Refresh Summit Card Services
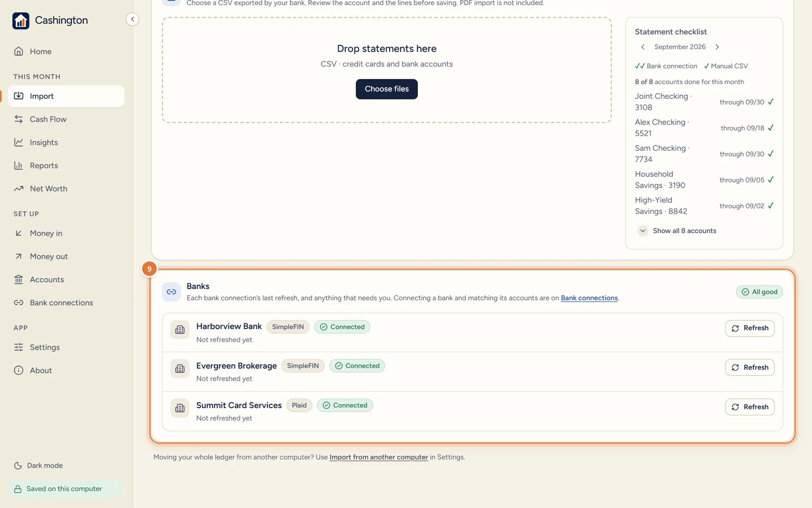Viewport: 812px width, 508px height. [750, 407]
